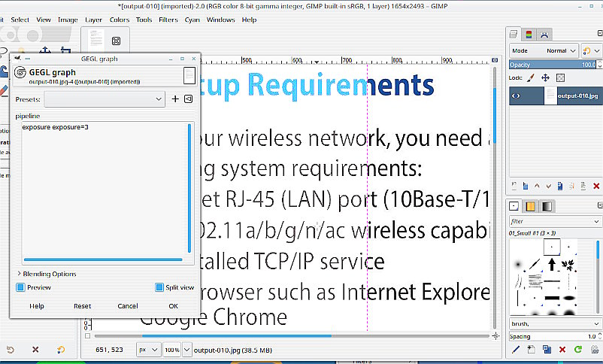This screenshot has width=603, height=364.
Task: Switch to the Layers dock tab
Action: tap(514, 35)
